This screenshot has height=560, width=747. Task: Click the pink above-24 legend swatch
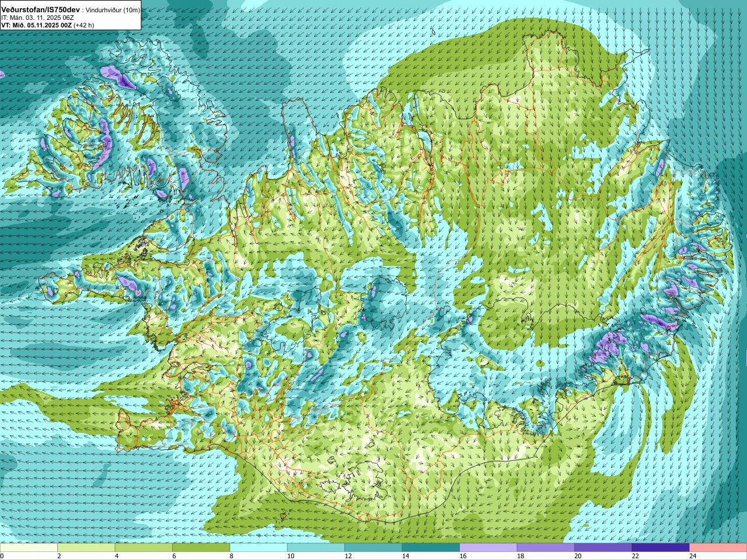point(718,548)
